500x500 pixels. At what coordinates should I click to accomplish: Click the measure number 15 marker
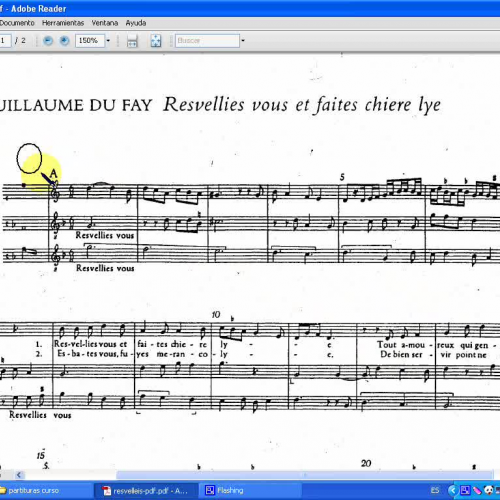pyautogui.click(x=41, y=455)
